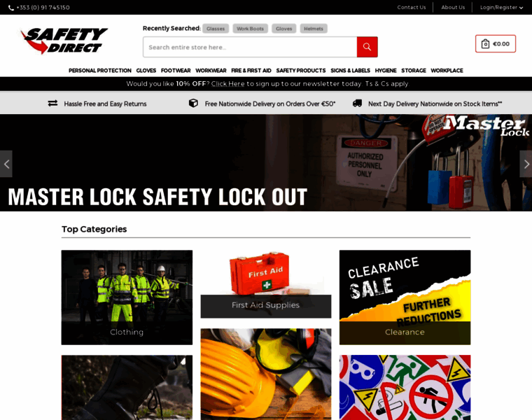Viewport: 532px width, 420px height.
Task: Focus the store search field
Action: 250,47
